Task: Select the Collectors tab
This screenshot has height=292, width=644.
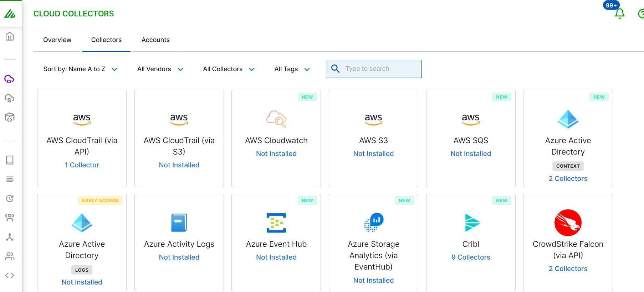Action: [106, 40]
